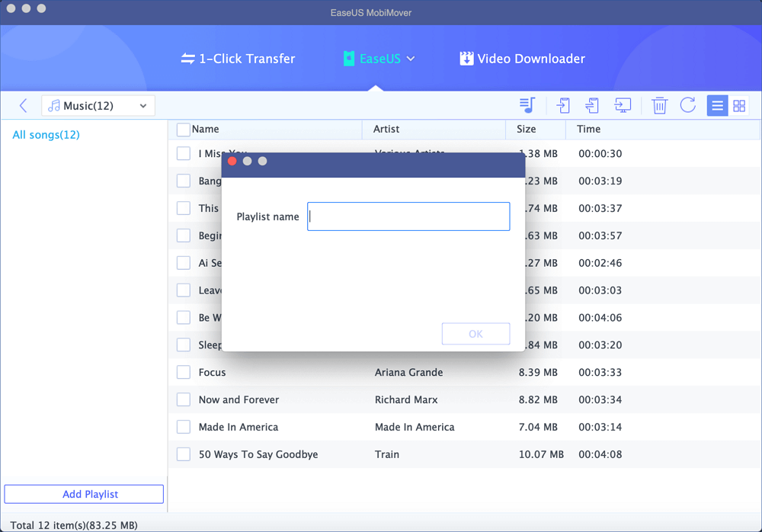Viewport: 762px width, 532px height.
Task: Check the box for the This row
Action: click(x=183, y=208)
